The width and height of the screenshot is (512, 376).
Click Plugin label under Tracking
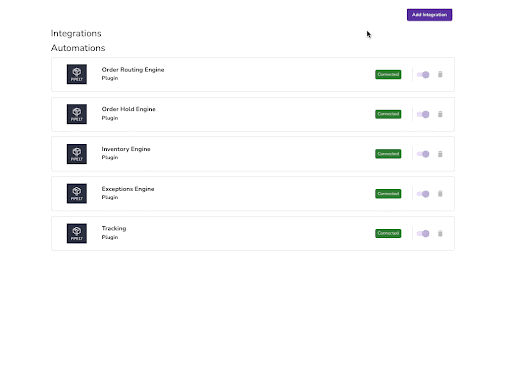[x=110, y=237]
